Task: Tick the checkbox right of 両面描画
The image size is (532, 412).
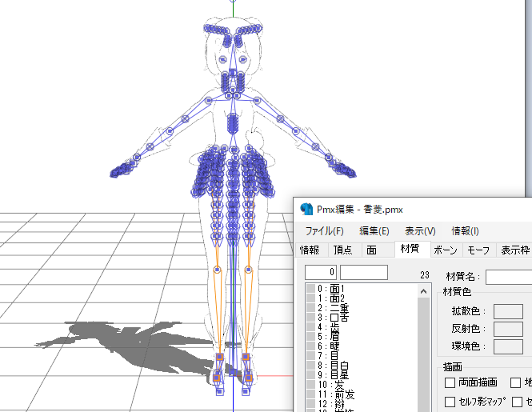Action: pos(516,383)
